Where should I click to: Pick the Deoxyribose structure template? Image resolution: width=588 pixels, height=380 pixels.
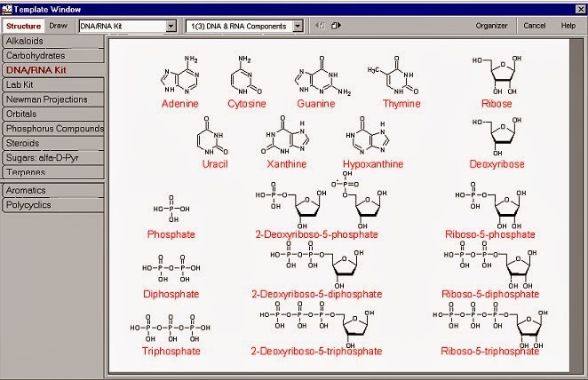pos(497,137)
